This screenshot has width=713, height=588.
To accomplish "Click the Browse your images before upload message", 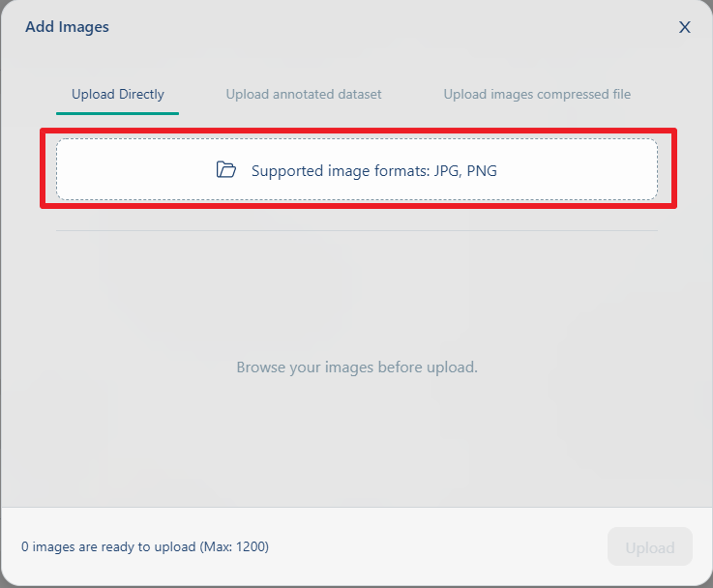I will click(357, 367).
